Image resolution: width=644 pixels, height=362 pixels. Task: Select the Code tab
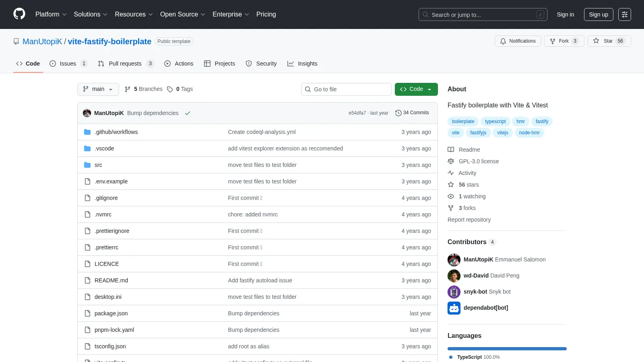28,64
